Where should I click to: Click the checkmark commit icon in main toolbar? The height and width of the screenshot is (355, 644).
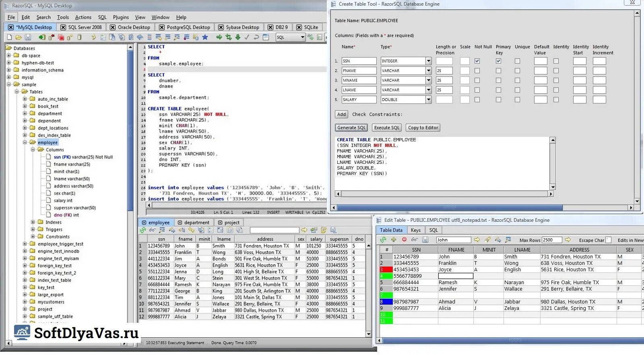(247, 37)
